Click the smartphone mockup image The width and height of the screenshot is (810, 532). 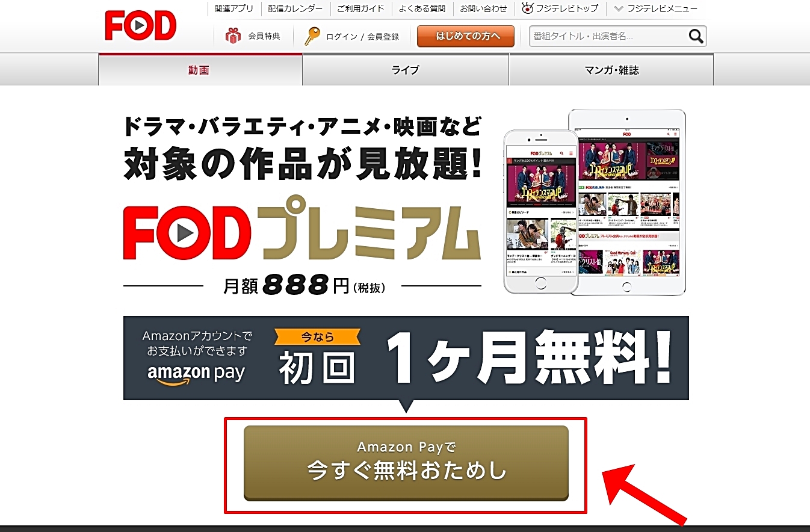pyautogui.click(x=540, y=212)
